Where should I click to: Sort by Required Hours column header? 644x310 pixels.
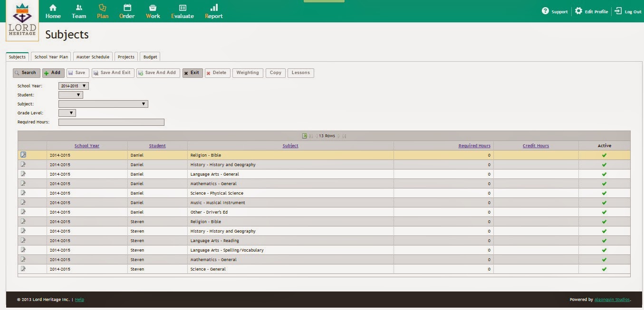474,146
